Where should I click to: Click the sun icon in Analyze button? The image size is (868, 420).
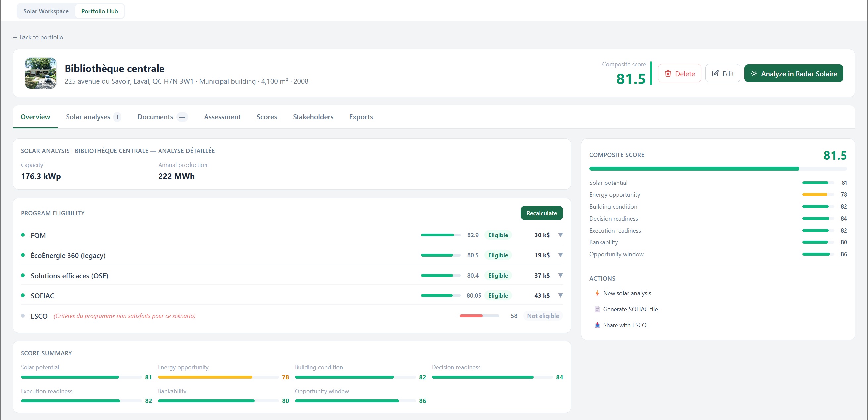tap(754, 73)
